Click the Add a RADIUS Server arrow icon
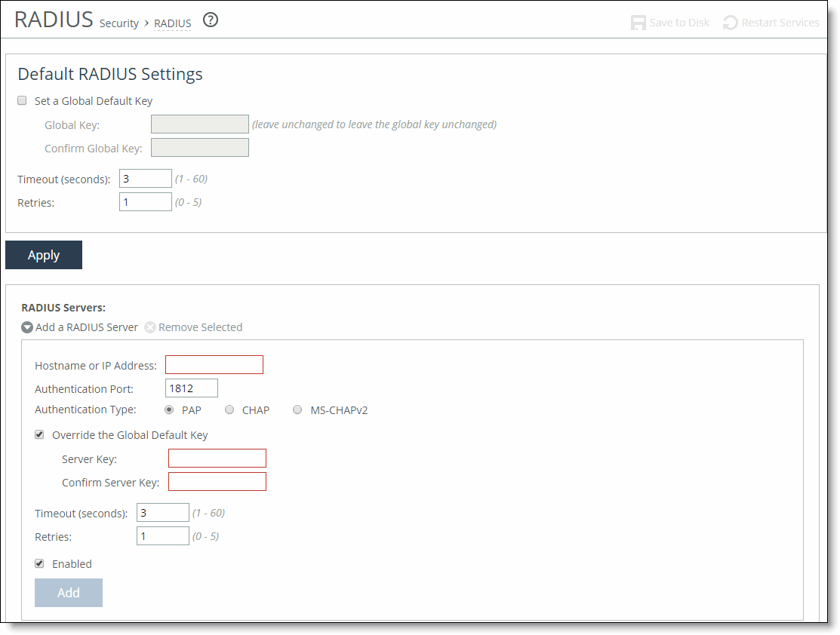The height and width of the screenshot is (635, 840). (x=26, y=327)
